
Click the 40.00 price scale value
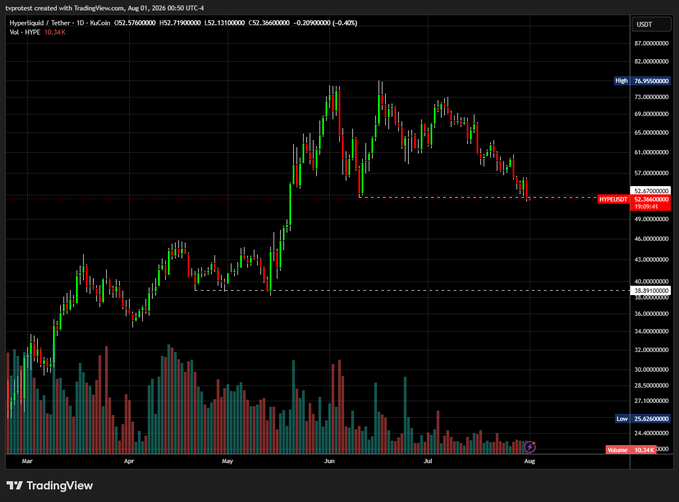pyautogui.click(x=651, y=281)
